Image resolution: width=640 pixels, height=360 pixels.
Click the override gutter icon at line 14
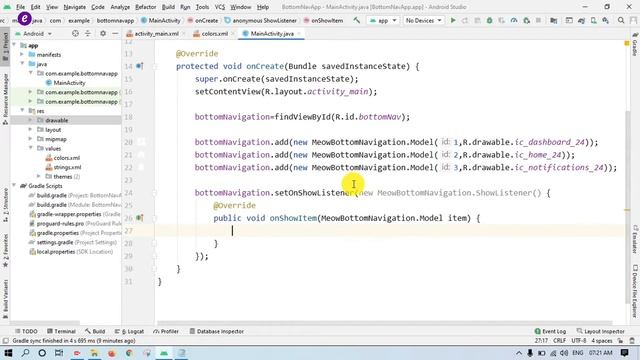coord(140,66)
